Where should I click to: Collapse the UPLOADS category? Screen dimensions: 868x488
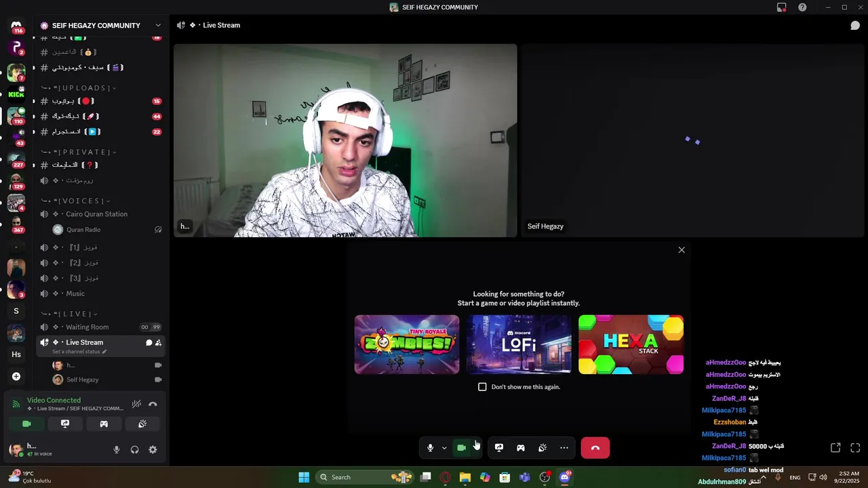pyautogui.click(x=79, y=88)
